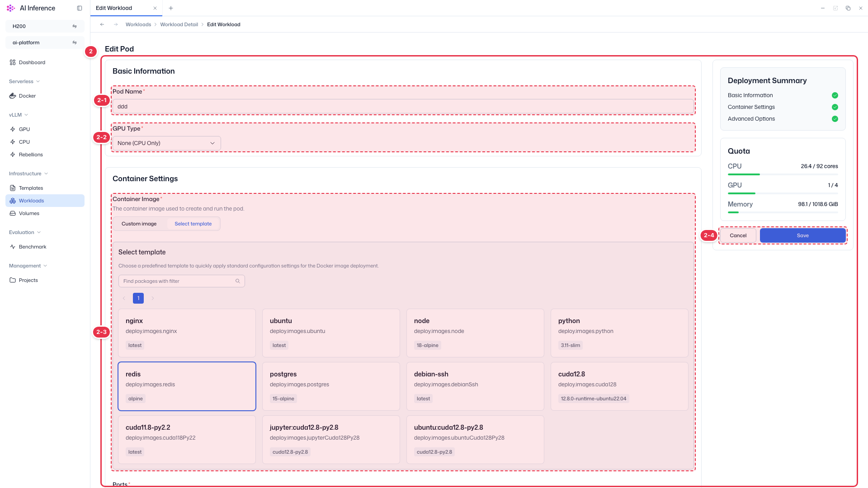Open Dashboard from the sidebar
Screen dimensions: 868x488
(x=45, y=62)
